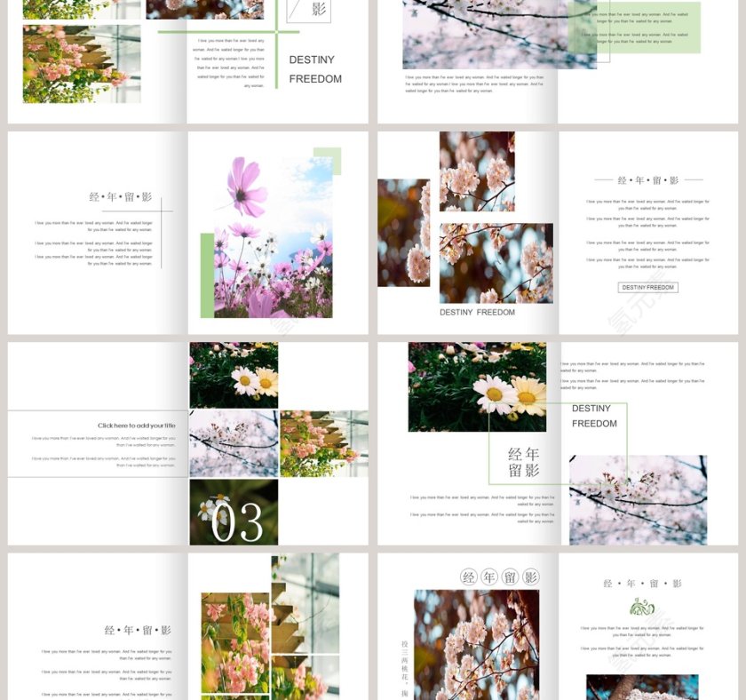Select the top-right wide cherry blossom branch photo
746x700 pixels.
coord(484,36)
